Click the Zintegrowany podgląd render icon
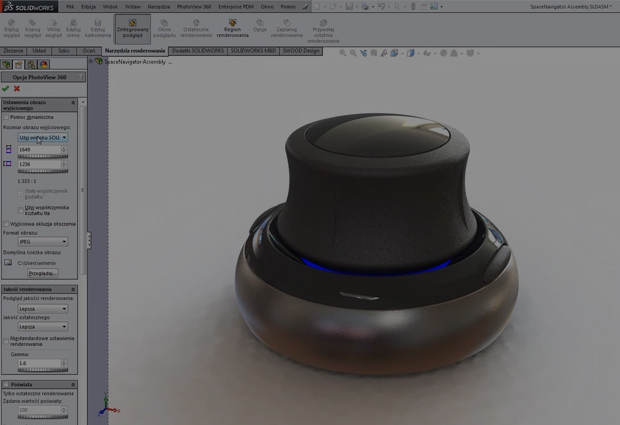Screen dimensions: 620x425 coord(132,28)
